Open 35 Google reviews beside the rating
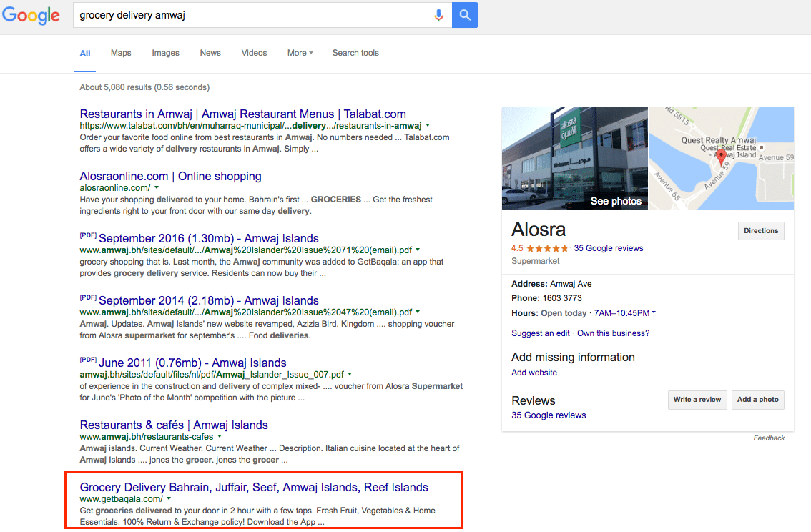Viewport: 811px width, 532px height. [608, 248]
